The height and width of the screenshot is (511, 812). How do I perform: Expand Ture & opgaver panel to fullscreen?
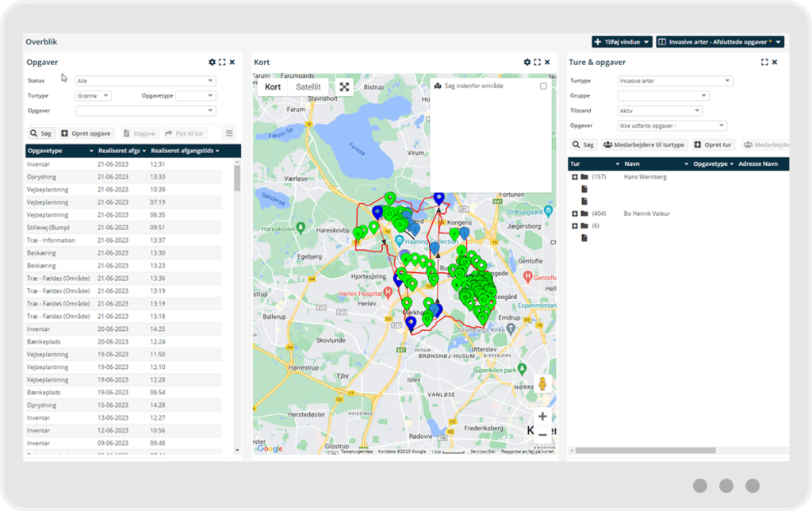764,62
